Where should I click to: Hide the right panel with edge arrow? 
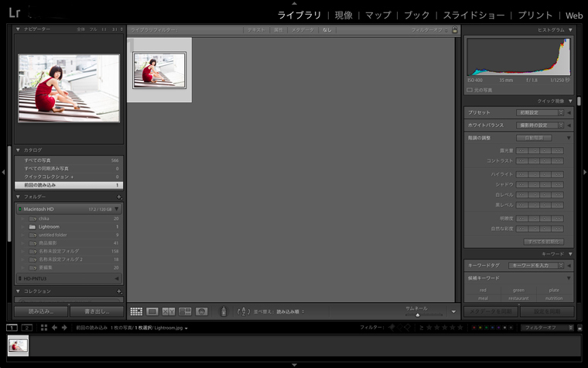[585, 172]
